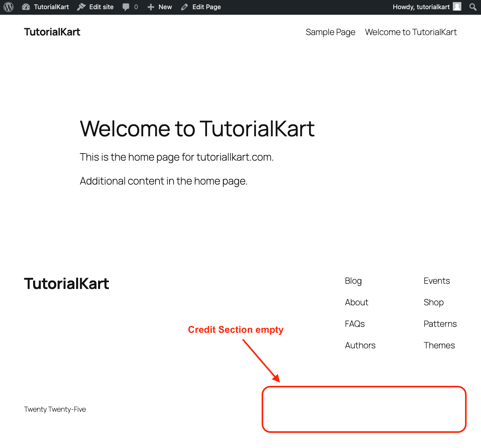This screenshot has height=448, width=481.
Task: View the comments count 0
Action: (136, 7)
